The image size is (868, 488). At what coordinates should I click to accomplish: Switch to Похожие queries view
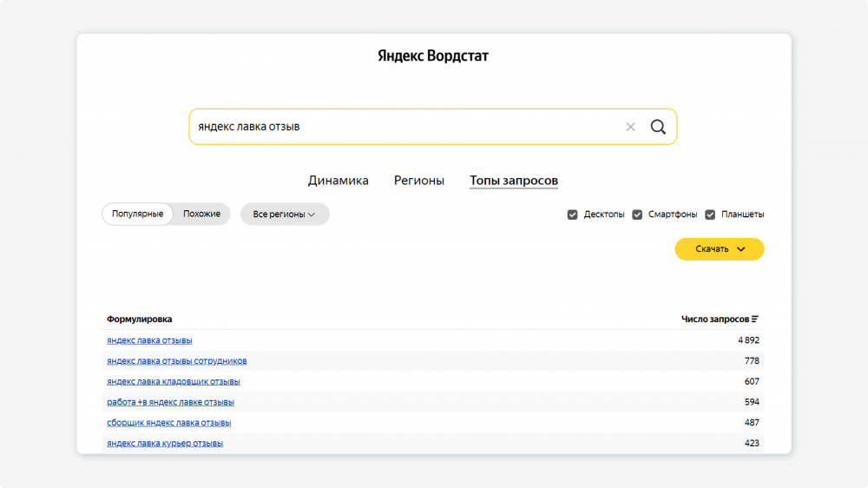201,214
